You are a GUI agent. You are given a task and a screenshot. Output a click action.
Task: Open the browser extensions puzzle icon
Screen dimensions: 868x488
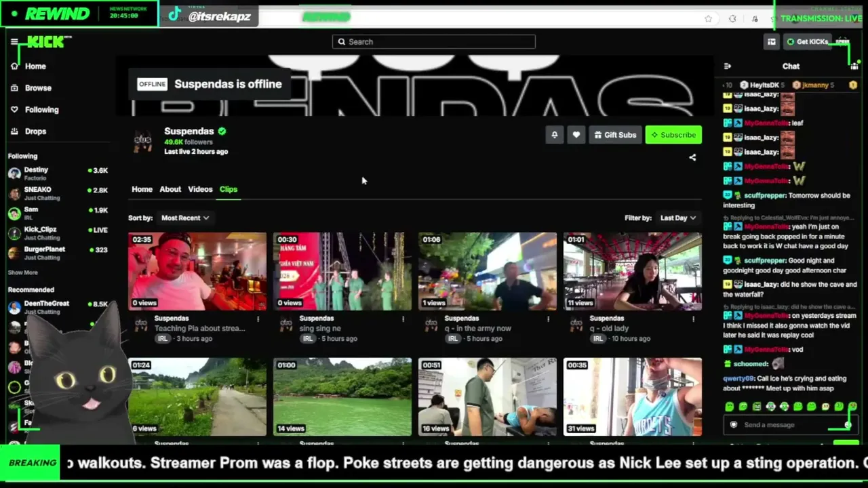(x=732, y=19)
